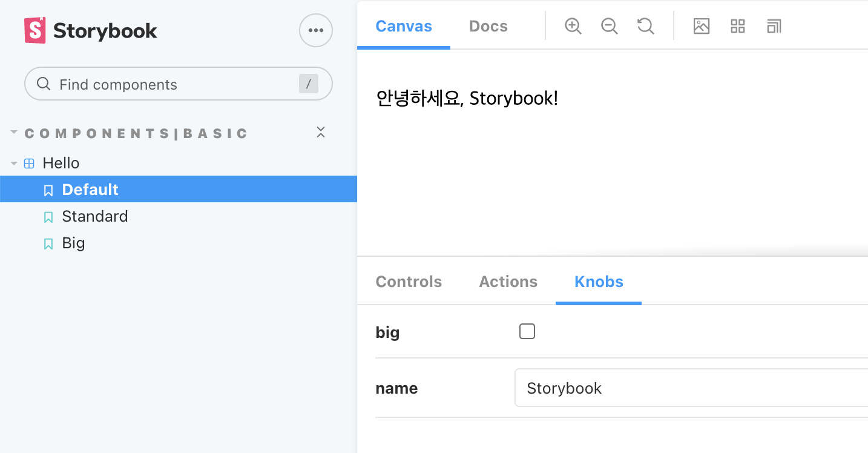Change the preview background
868x453 pixels.
coord(701,26)
